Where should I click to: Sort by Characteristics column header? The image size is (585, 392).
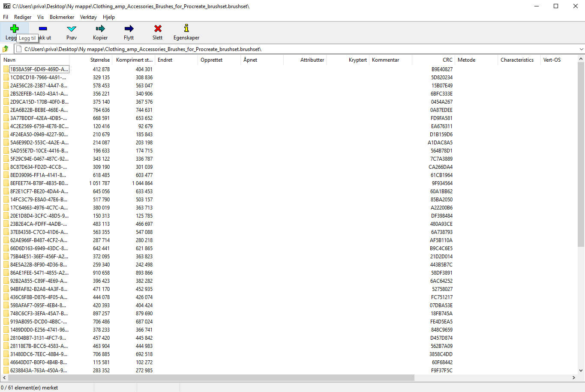coord(519,60)
